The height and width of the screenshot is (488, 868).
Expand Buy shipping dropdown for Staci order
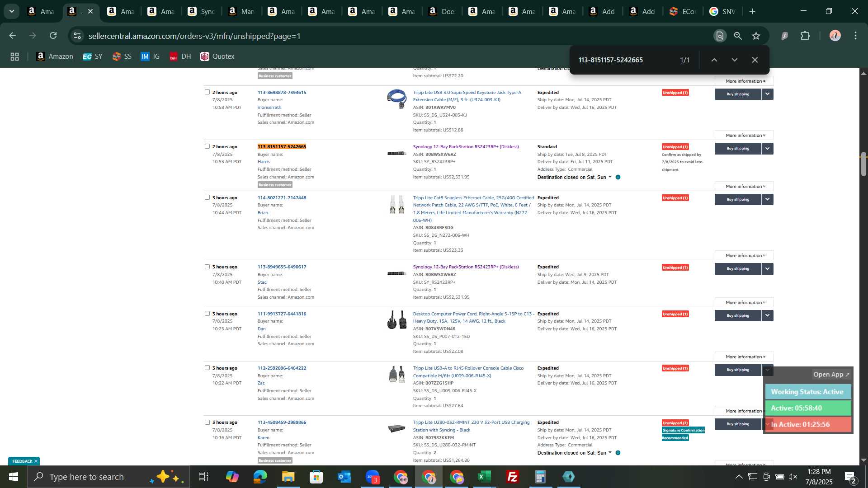click(767, 269)
